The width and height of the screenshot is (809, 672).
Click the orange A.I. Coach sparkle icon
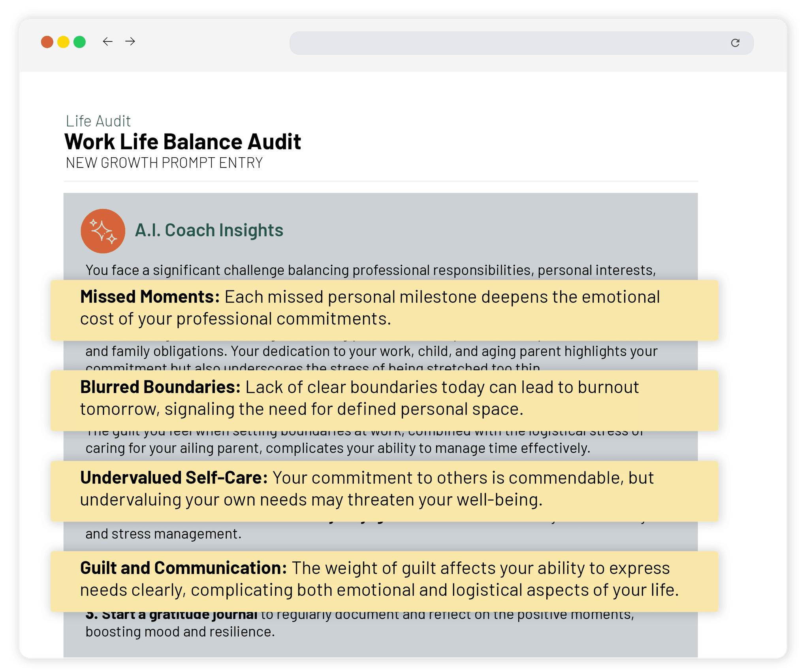tap(103, 231)
